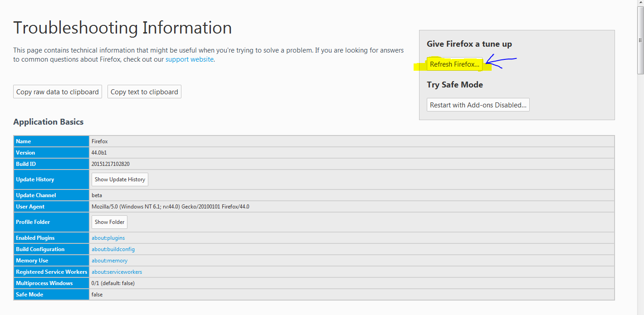Open the about:memory link
This screenshot has height=315, width=644.
[x=109, y=261]
